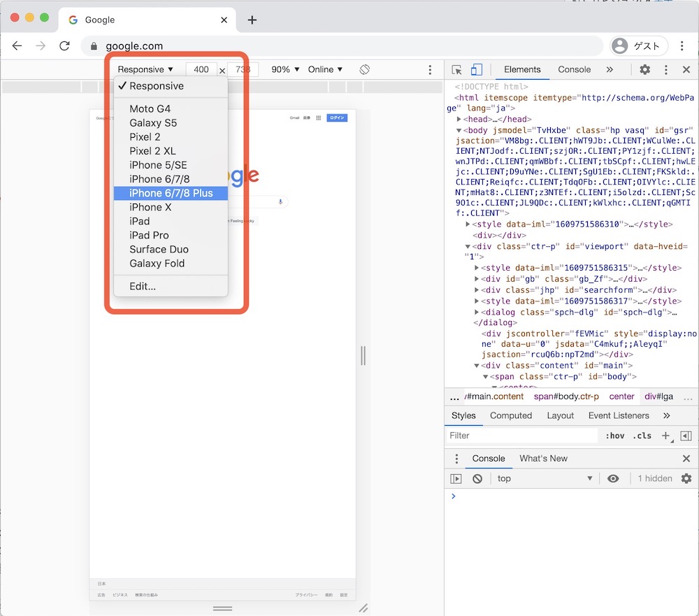Select Pixel 2 device
This screenshot has height=616, width=699.
[171, 137]
